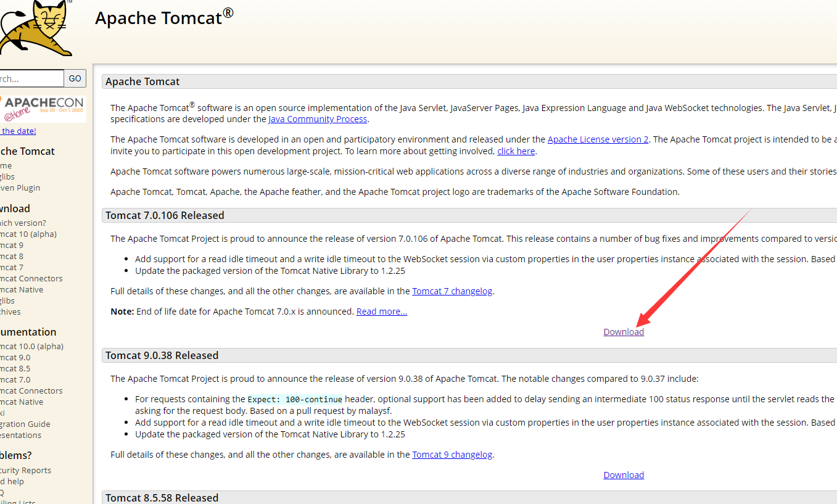Viewport: 837px width, 504px height.
Task: Select Tomcat 9 under Download
Action: click(12, 245)
